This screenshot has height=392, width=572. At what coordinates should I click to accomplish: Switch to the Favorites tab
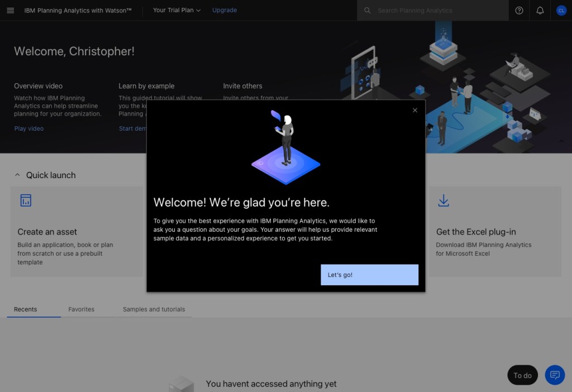coord(81,309)
